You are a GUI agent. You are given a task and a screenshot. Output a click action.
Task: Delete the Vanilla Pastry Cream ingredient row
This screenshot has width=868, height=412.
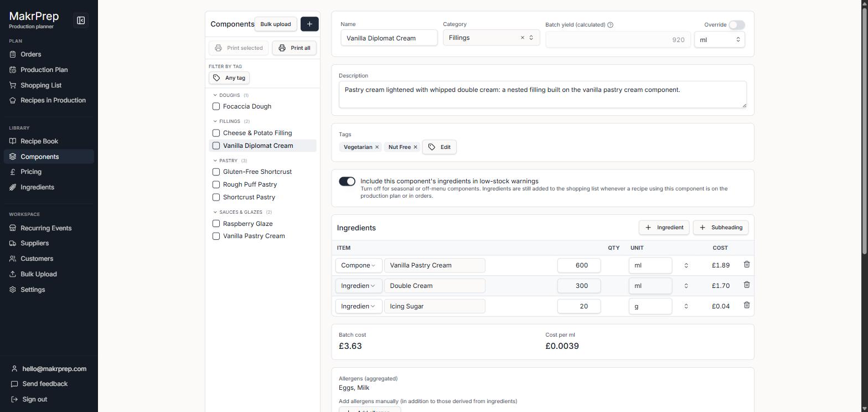[746, 265]
